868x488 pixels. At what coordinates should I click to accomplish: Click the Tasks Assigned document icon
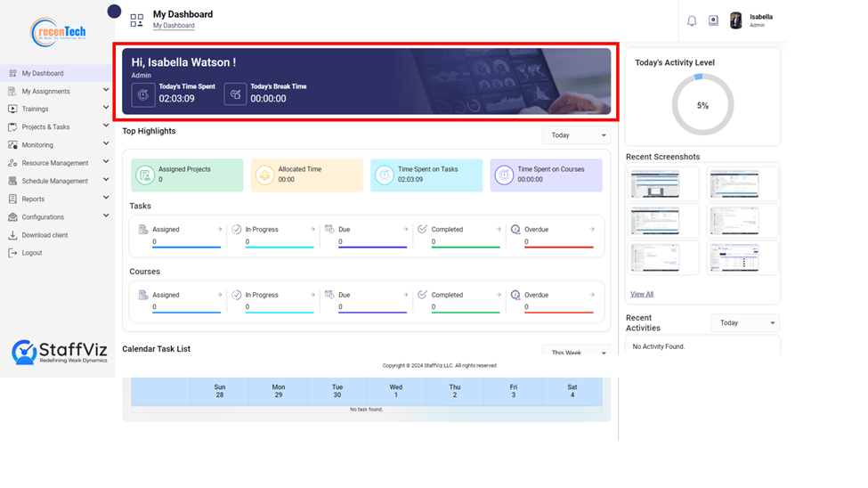pyautogui.click(x=143, y=229)
